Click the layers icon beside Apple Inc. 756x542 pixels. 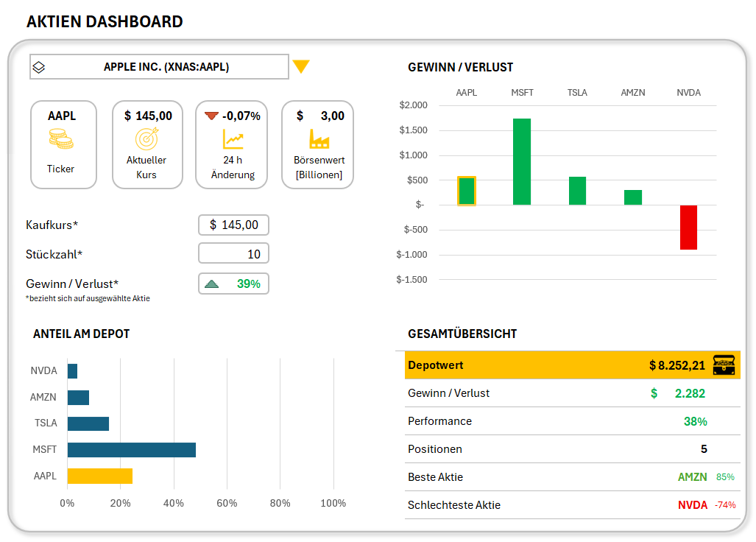(39, 67)
